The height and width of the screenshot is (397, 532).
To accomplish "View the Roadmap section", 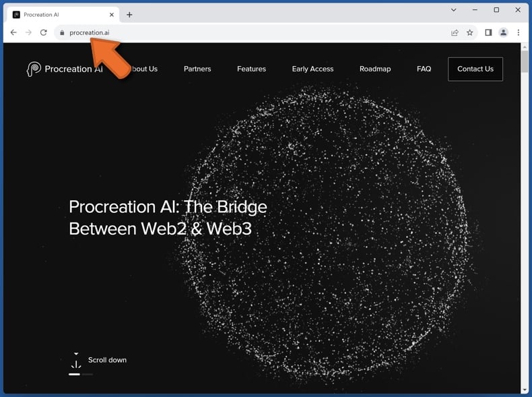I will (x=375, y=69).
